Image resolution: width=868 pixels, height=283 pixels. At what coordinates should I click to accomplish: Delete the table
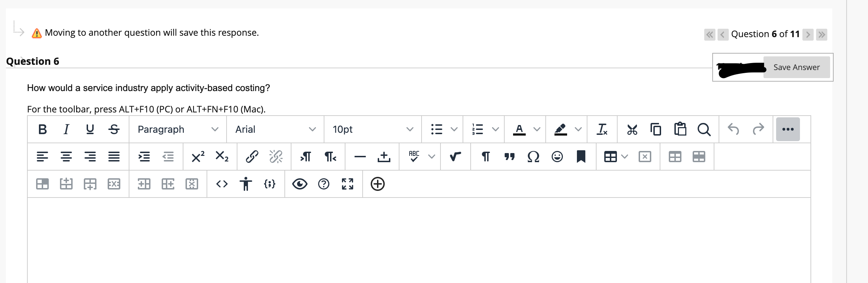(645, 157)
